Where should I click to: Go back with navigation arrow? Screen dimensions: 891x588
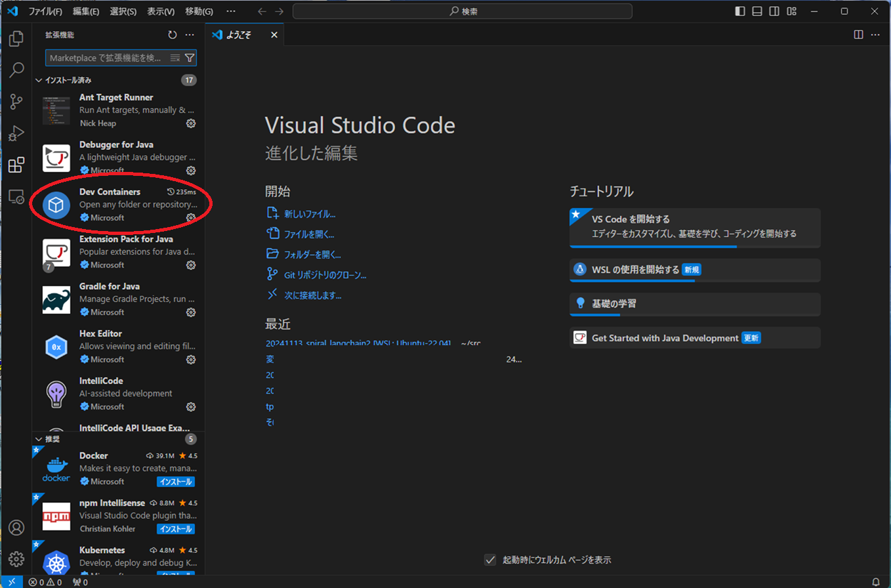(262, 11)
